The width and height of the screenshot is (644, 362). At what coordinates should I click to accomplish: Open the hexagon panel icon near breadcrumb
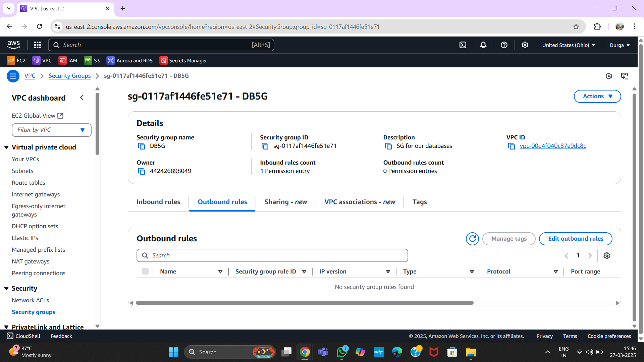click(609, 76)
